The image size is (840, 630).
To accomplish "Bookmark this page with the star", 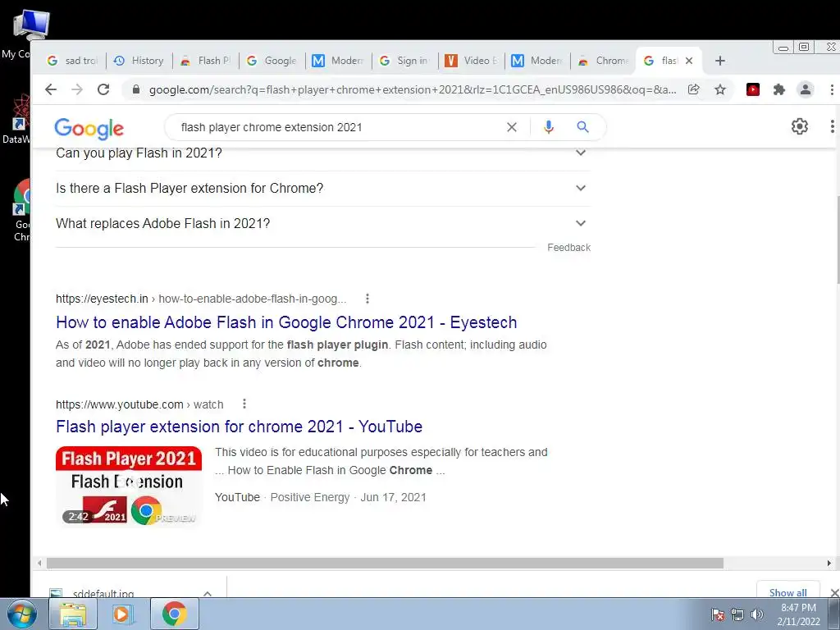I will pyautogui.click(x=720, y=89).
